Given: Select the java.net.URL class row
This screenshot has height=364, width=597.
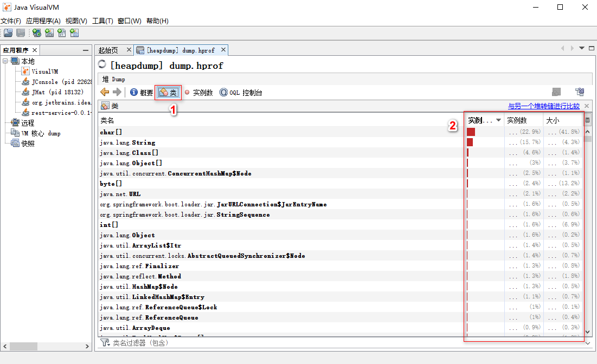Looking at the screenshot, I should tap(339, 194).
